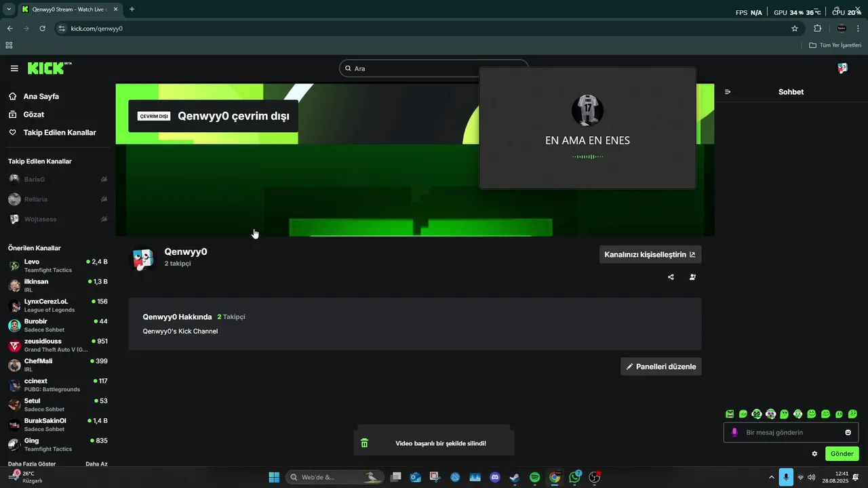The height and width of the screenshot is (488, 868).
Task: Open Ging channel
Action: point(58,445)
